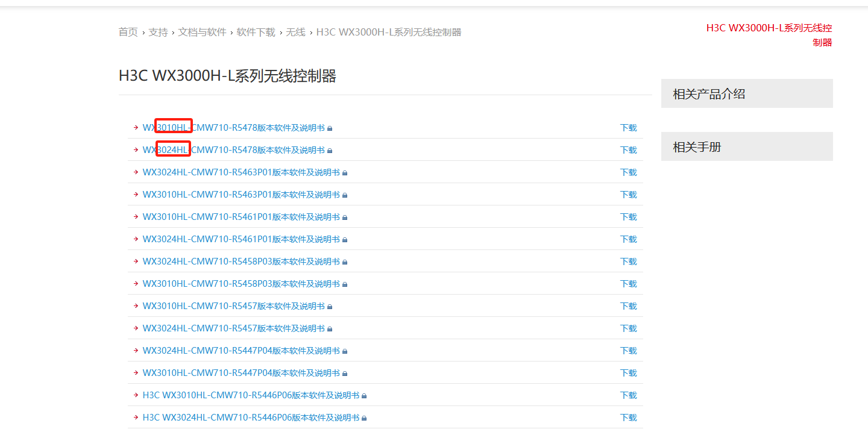The image size is (868, 432).
Task: Go to 软件下载 in breadcrumb
Action: tap(256, 32)
